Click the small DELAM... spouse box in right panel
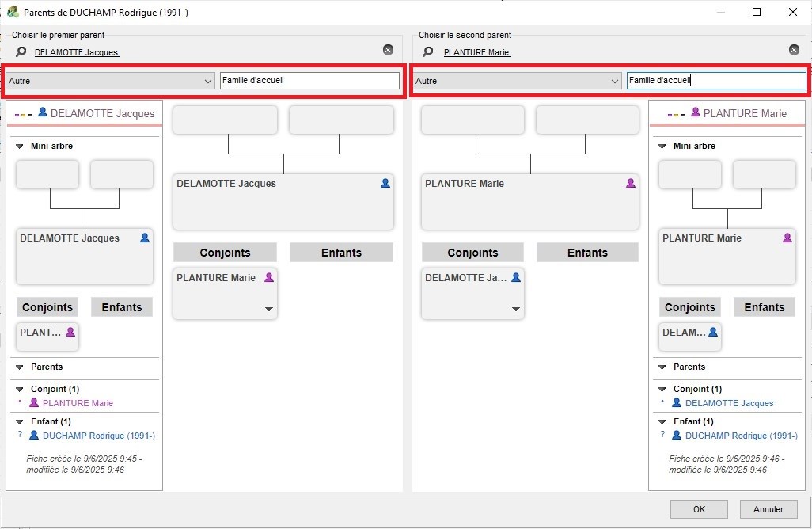Screen dimensions: 812x529 tap(690, 337)
